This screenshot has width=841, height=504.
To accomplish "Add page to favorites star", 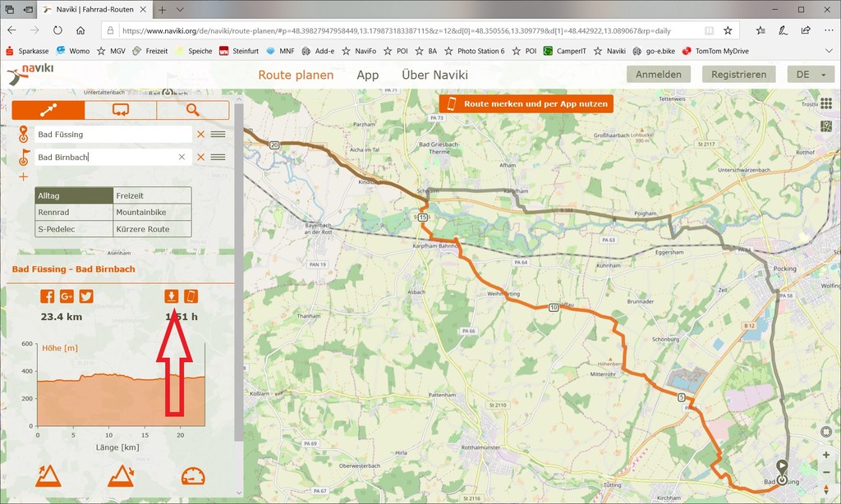I will (728, 30).
